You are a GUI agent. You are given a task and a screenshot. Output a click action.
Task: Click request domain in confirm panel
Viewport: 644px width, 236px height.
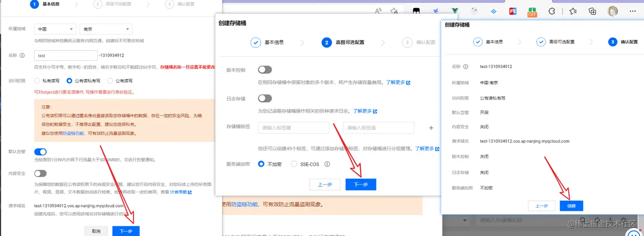click(x=525, y=141)
